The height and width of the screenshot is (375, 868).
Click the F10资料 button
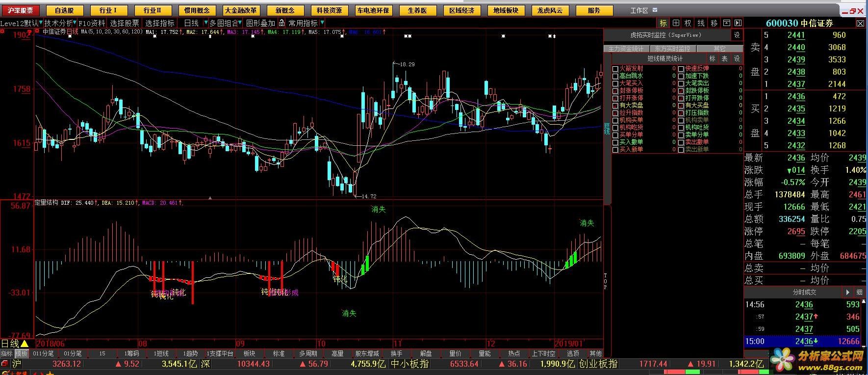point(92,23)
